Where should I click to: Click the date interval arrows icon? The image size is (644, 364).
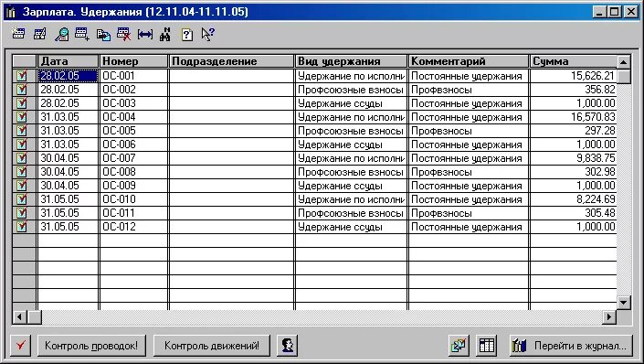tap(145, 35)
